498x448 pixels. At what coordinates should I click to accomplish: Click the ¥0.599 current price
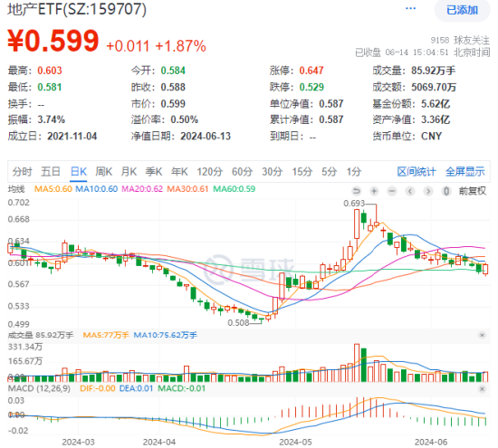pyautogui.click(x=53, y=41)
